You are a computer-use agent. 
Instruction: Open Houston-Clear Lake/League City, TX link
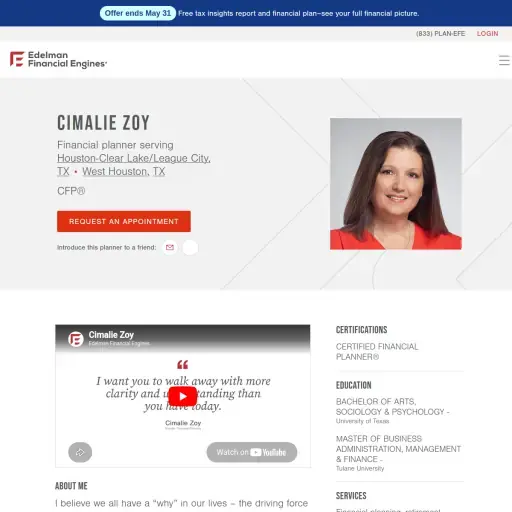134,165
